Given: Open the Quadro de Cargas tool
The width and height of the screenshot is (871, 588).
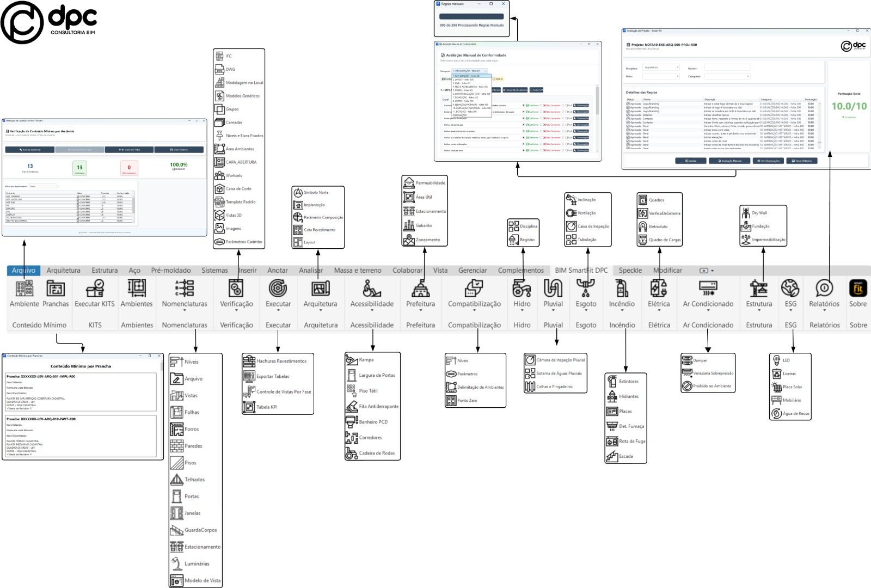Looking at the screenshot, I should [x=660, y=240].
